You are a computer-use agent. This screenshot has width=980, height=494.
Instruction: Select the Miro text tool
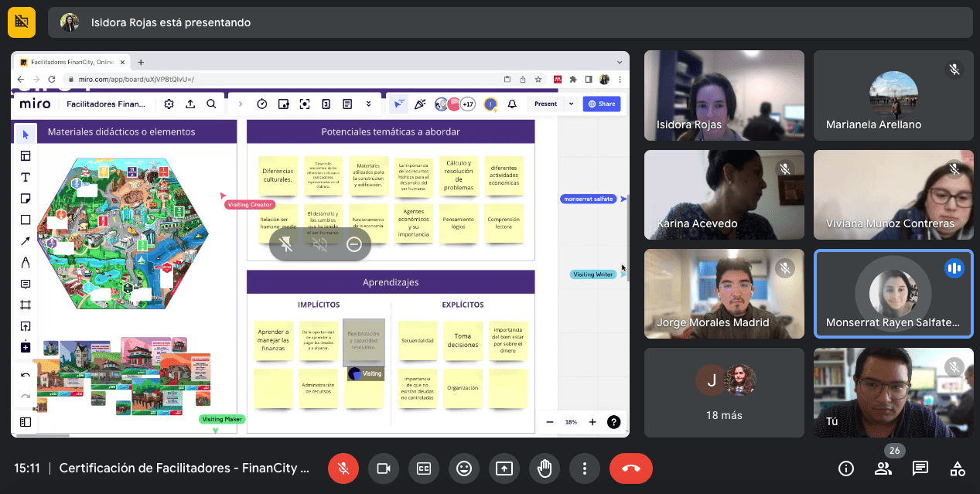[26, 177]
